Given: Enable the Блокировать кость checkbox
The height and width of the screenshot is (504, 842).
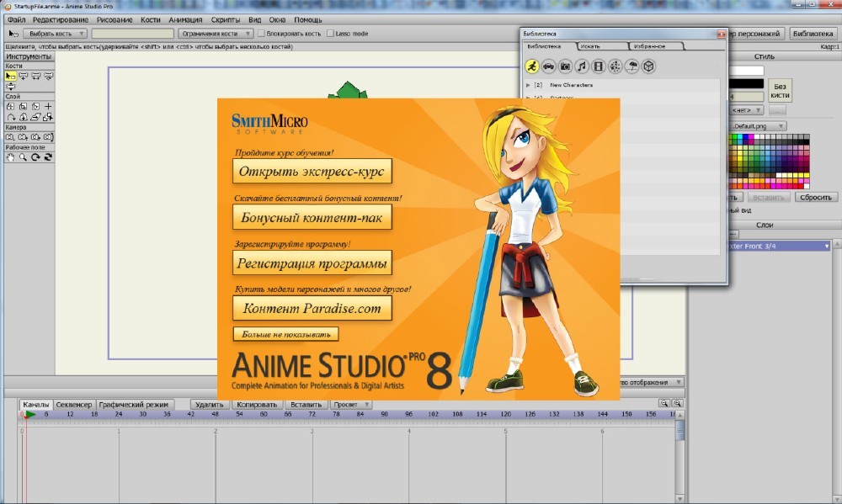Looking at the screenshot, I should tap(261, 34).
